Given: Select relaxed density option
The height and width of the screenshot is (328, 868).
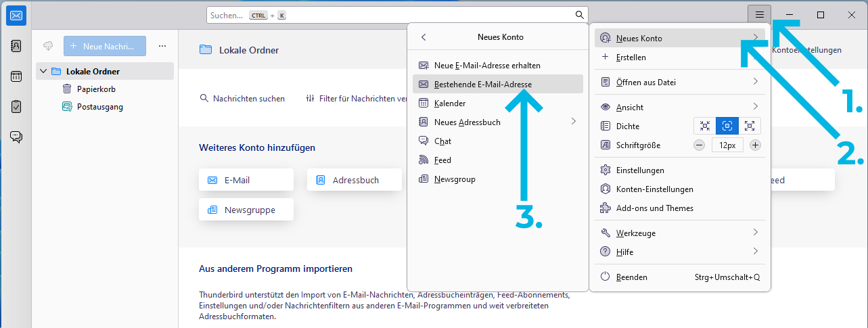Looking at the screenshot, I should pyautogui.click(x=750, y=126).
